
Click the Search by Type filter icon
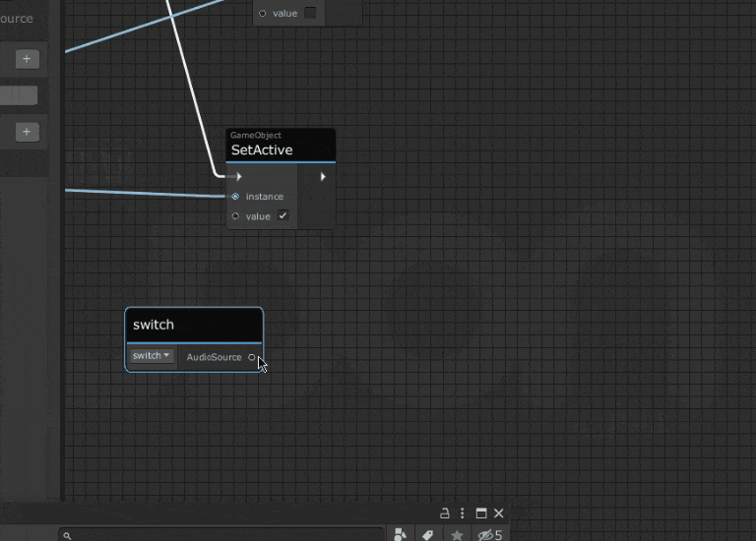401,535
